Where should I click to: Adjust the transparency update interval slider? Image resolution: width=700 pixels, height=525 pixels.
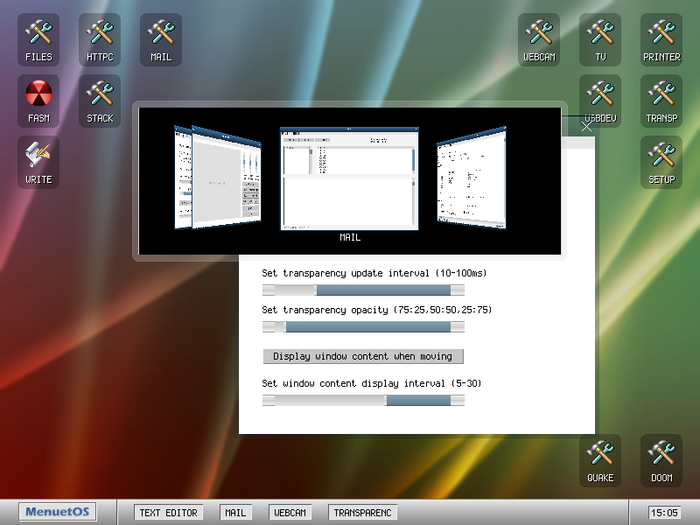pyautogui.click(x=363, y=290)
